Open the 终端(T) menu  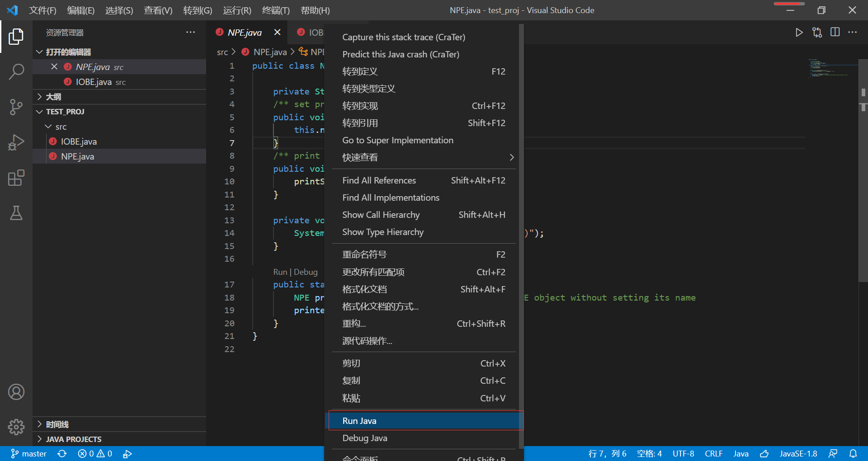point(276,10)
